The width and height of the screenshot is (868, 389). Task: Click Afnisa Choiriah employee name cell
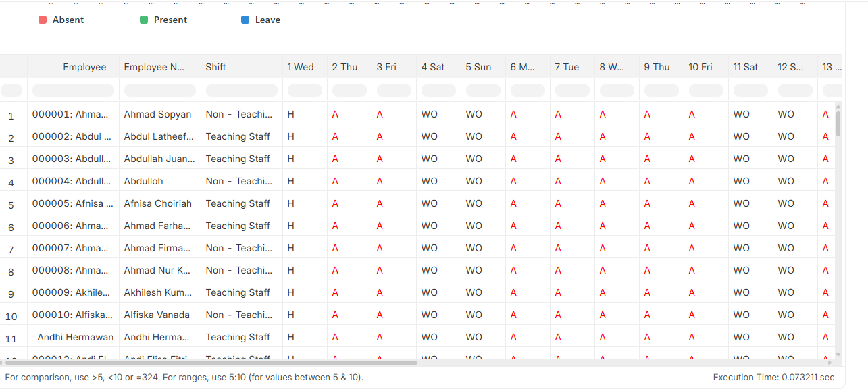coord(157,203)
